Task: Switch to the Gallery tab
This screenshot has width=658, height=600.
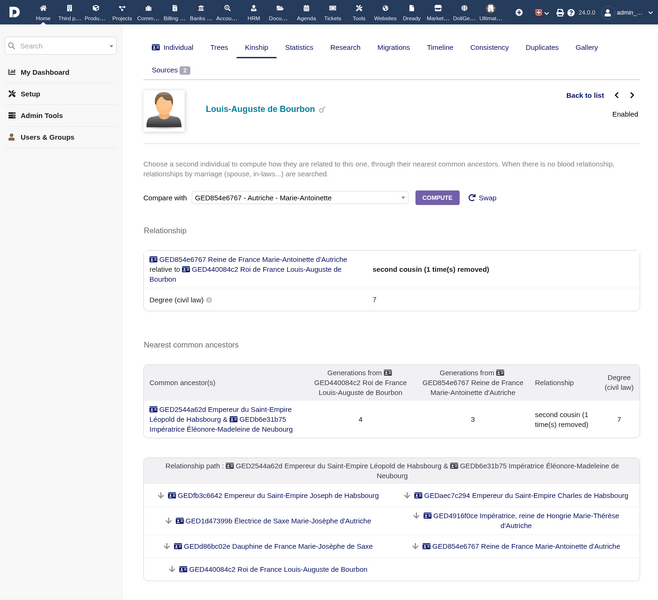Action: [x=587, y=47]
